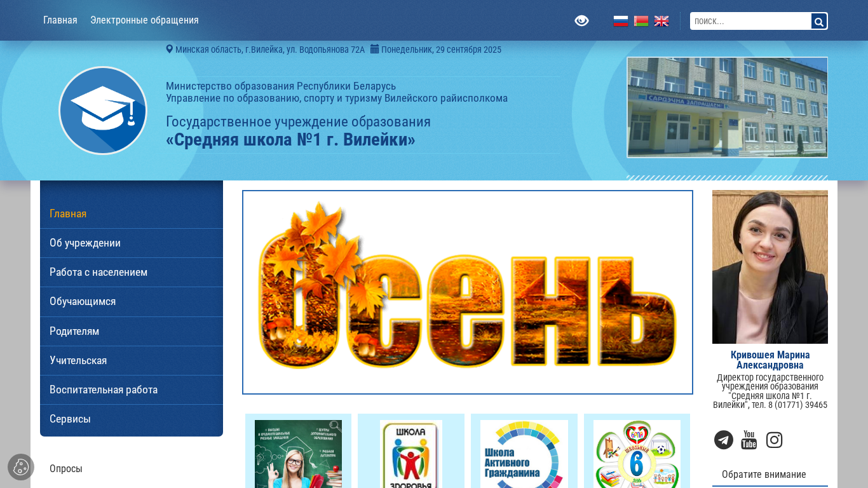
Task: Switch to English language flag
Action: (661, 21)
